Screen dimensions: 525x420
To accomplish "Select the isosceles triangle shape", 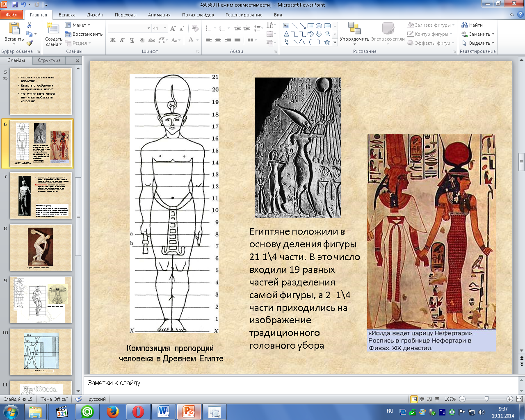I will [286, 34].
